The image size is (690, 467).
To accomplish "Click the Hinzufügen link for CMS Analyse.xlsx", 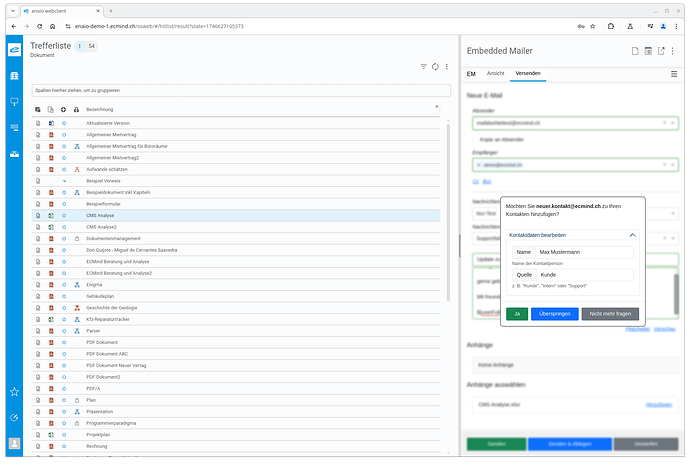I will coord(658,405).
